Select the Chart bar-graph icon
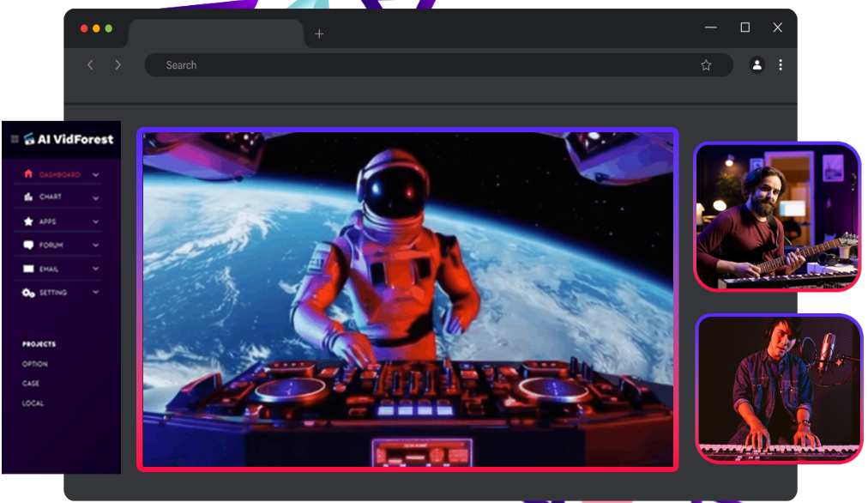This screenshot has height=503, width=868. [28, 197]
